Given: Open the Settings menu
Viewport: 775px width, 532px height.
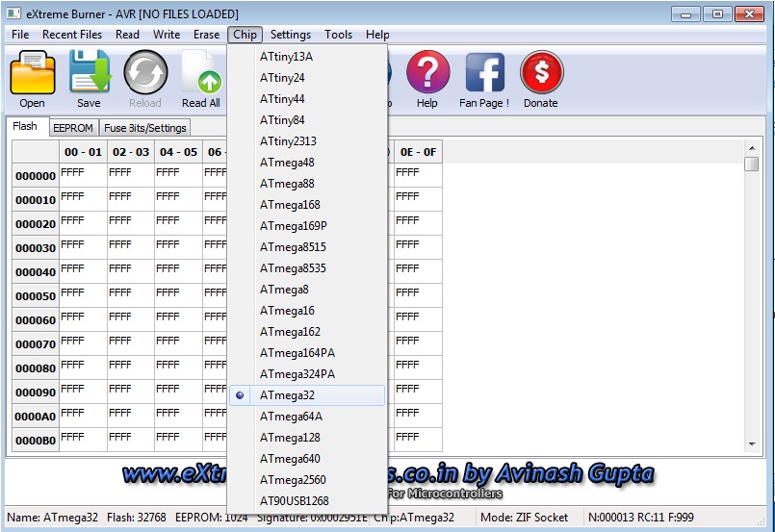Looking at the screenshot, I should [x=291, y=35].
